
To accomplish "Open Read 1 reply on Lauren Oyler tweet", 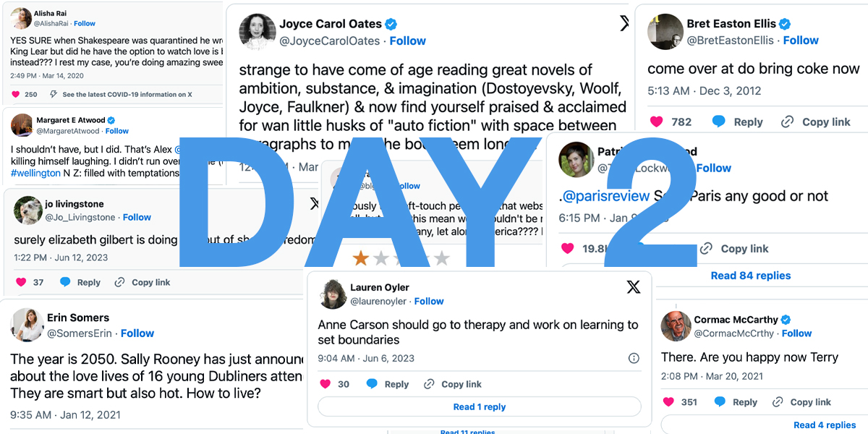I will [x=480, y=407].
